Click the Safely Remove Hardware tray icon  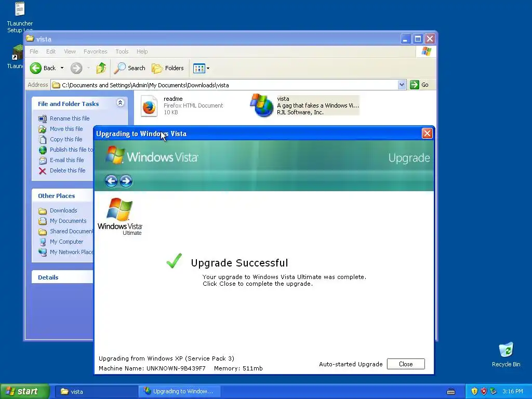point(494,392)
